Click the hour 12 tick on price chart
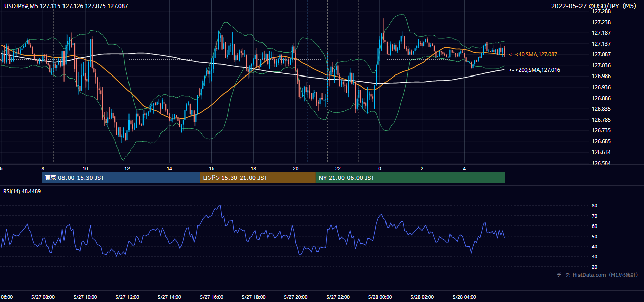The width and height of the screenshot is (644, 302). click(x=127, y=169)
